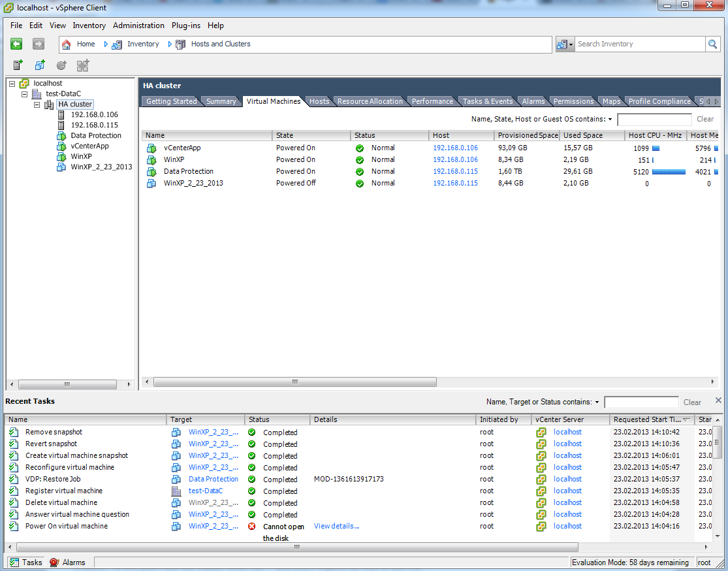Click the Search Inventory field

[x=640, y=44]
